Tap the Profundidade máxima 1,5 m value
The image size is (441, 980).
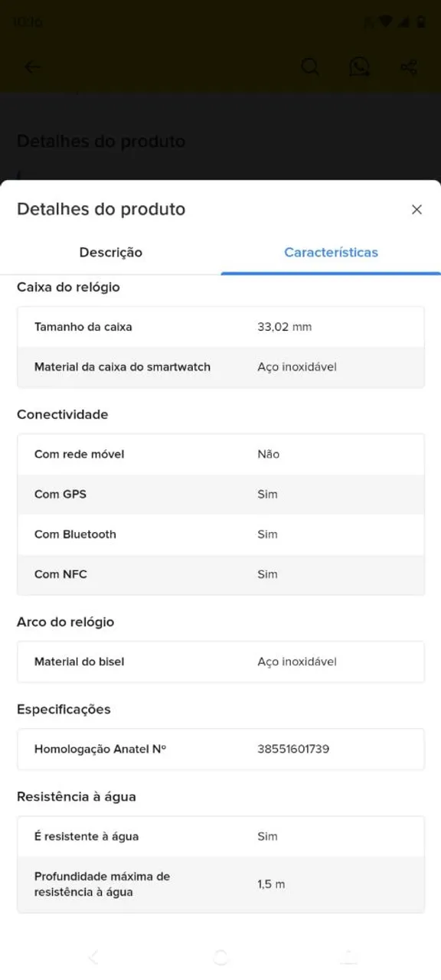(x=271, y=884)
